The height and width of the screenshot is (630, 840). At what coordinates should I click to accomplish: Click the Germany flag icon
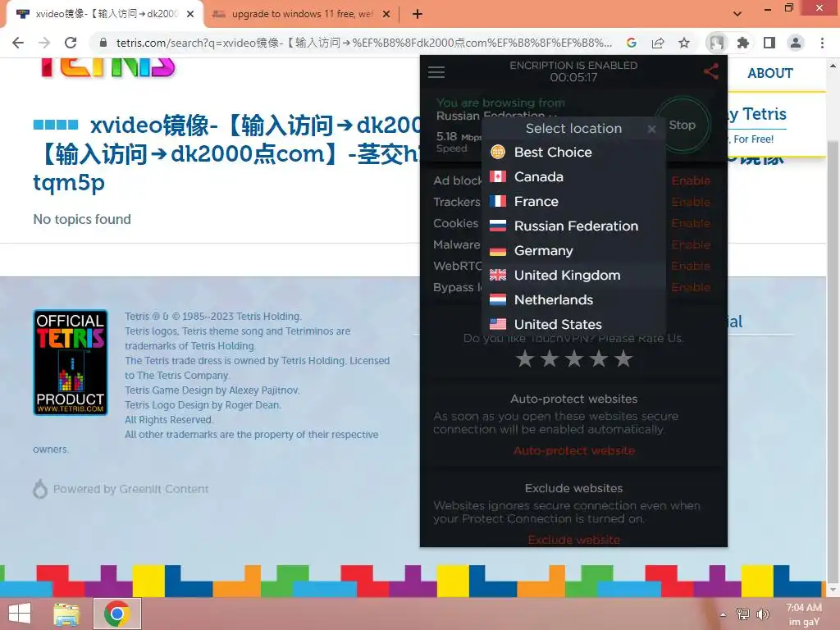point(498,251)
